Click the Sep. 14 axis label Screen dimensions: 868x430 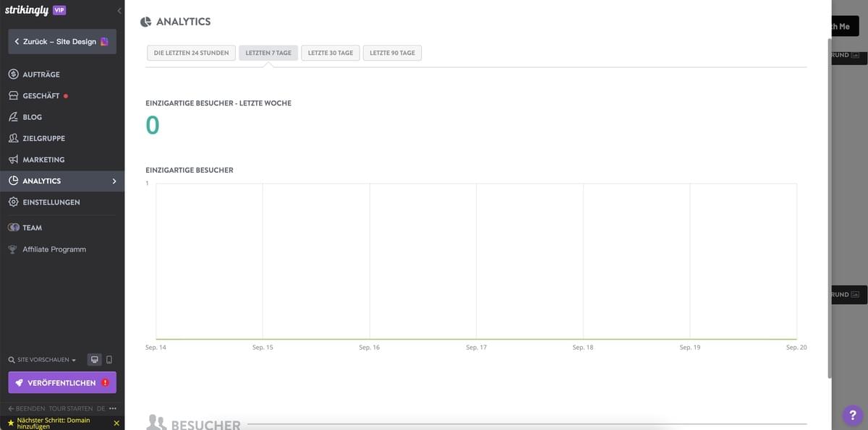pyautogui.click(x=156, y=348)
